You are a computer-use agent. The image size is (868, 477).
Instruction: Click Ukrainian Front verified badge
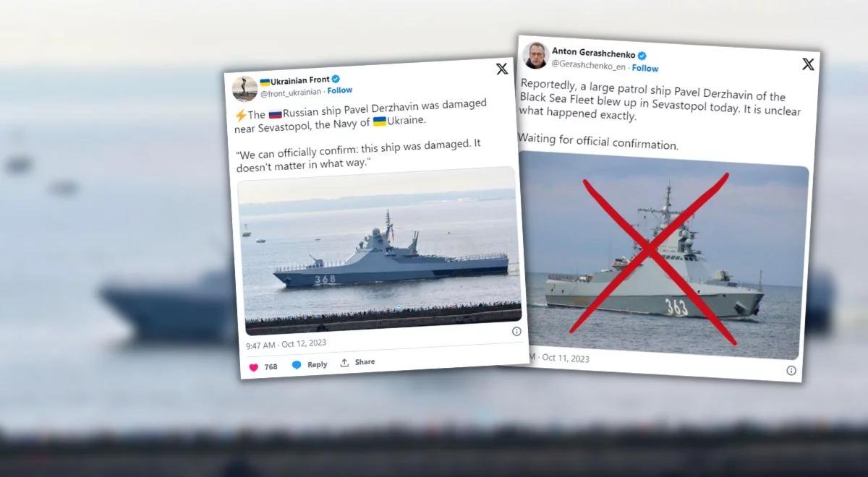pyautogui.click(x=336, y=79)
